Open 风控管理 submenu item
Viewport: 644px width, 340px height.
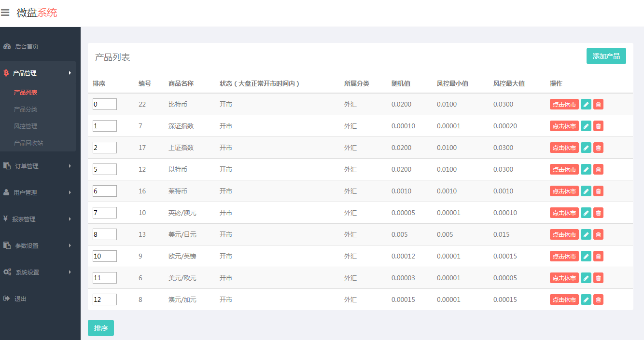26,126
